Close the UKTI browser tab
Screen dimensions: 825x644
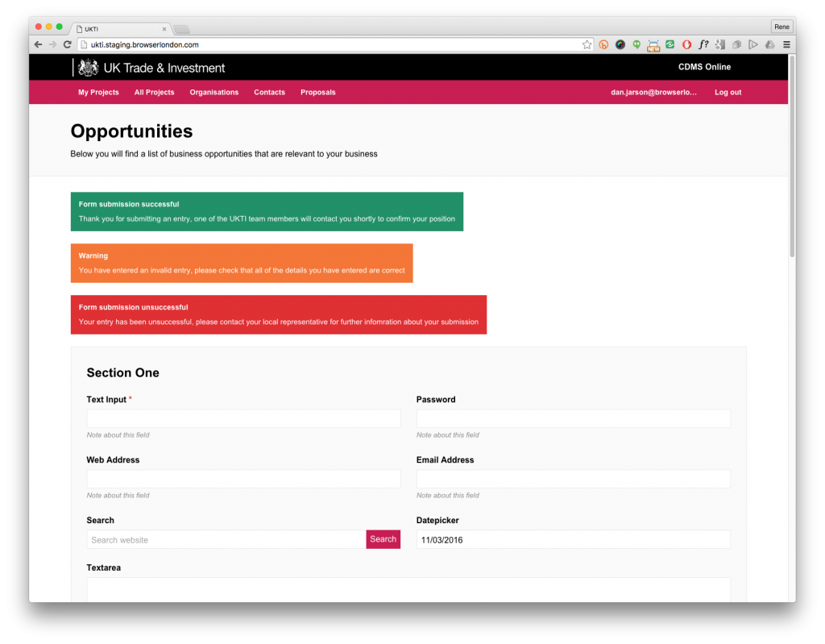pyautogui.click(x=164, y=29)
